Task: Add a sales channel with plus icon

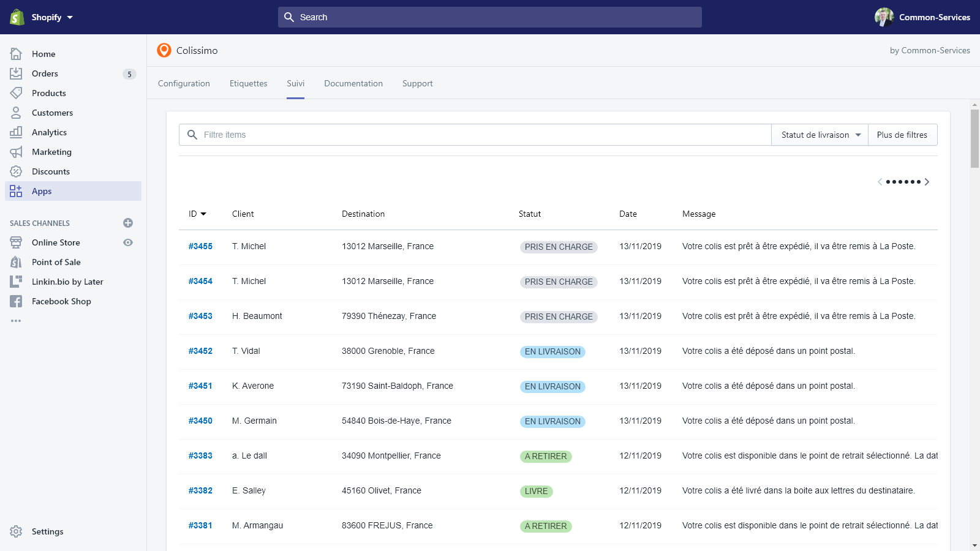Action: tap(128, 223)
